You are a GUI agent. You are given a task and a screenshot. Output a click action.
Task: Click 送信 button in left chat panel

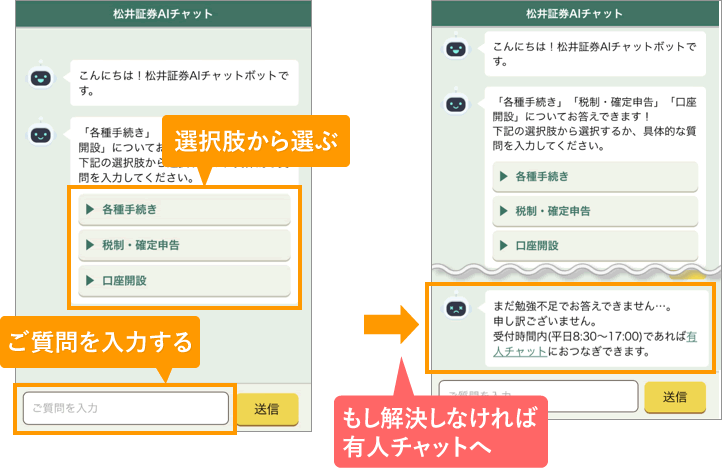coord(267,409)
